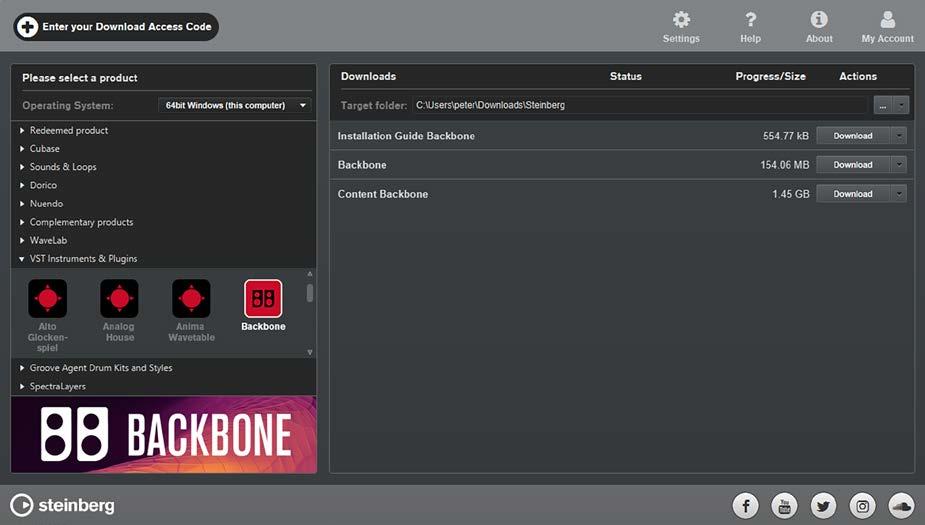This screenshot has width=925, height=525.
Task: Click the Progress/Size column header
Action: (x=770, y=76)
